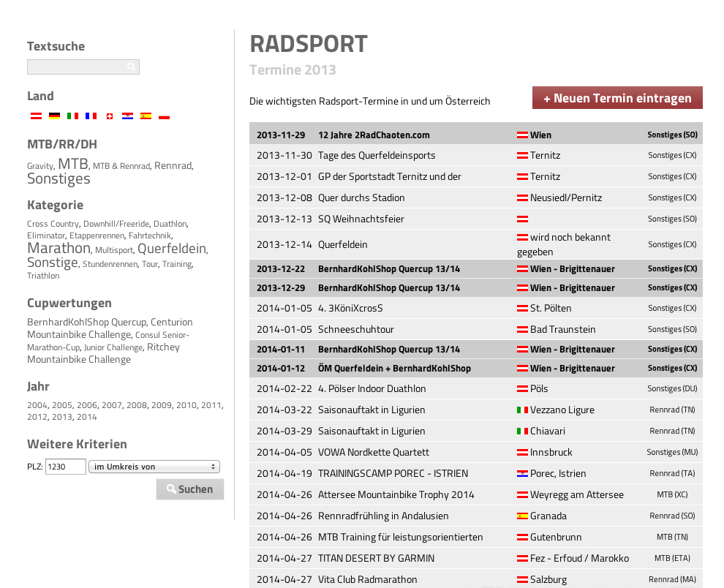Open 'TITAN DESERT BY GARMIN' event

(377, 559)
